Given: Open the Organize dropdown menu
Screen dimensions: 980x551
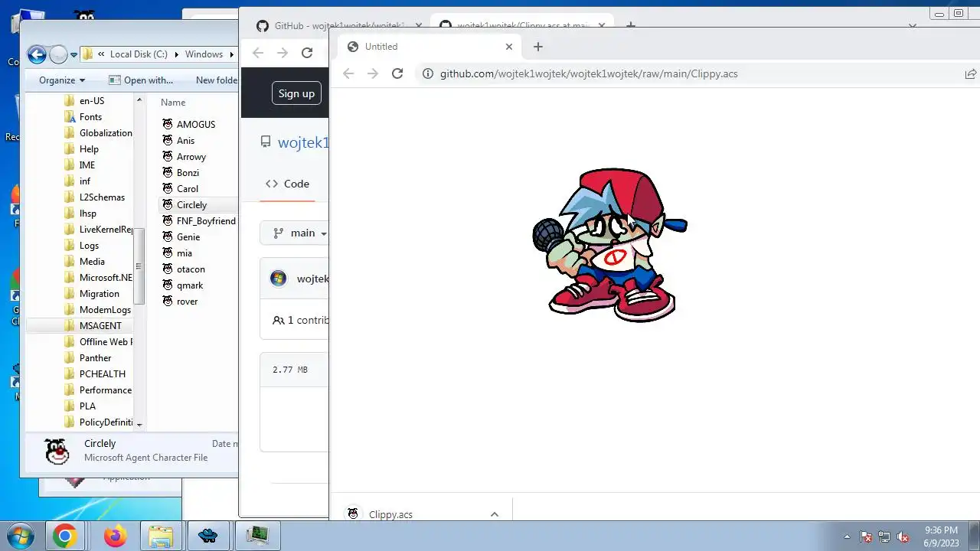Looking at the screenshot, I should click(62, 80).
